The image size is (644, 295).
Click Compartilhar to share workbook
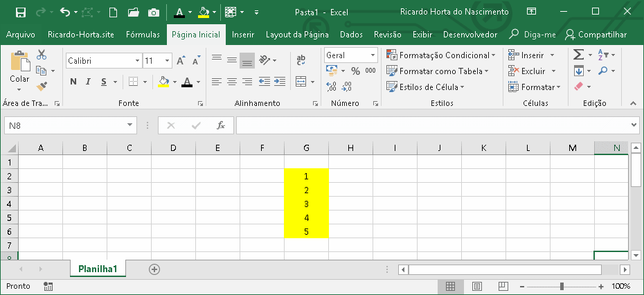click(596, 35)
